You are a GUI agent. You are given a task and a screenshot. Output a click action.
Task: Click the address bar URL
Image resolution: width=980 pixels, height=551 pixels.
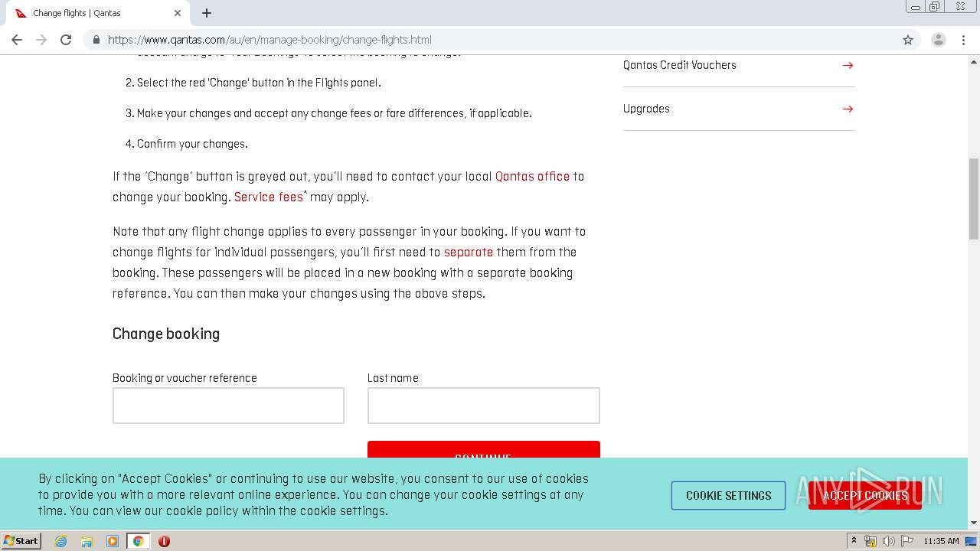pyautogui.click(x=269, y=40)
